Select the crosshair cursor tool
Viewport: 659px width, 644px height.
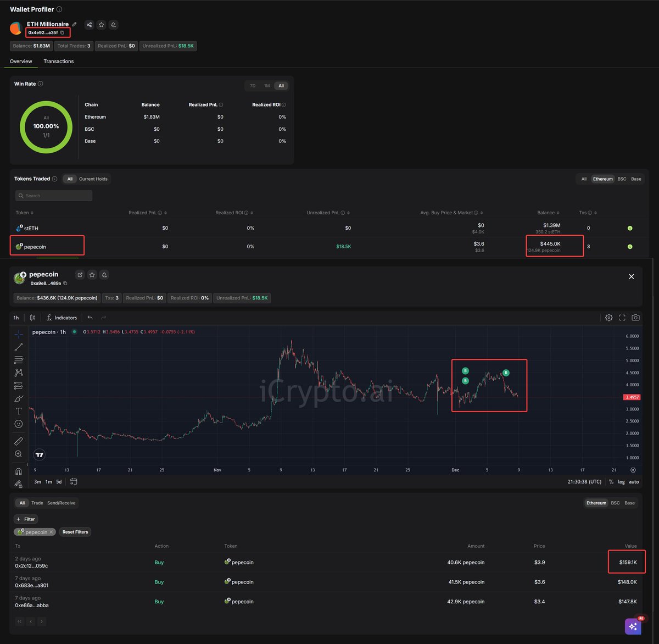pyautogui.click(x=19, y=334)
